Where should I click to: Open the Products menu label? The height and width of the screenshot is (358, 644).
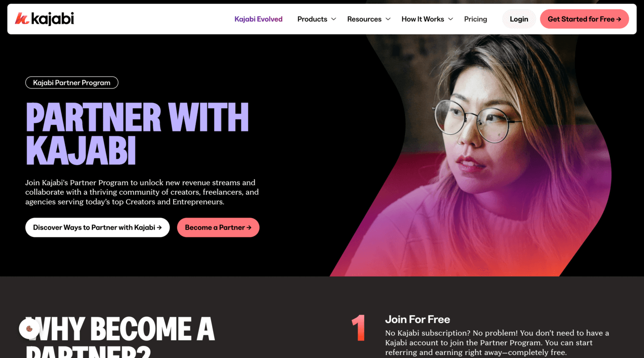[312, 19]
